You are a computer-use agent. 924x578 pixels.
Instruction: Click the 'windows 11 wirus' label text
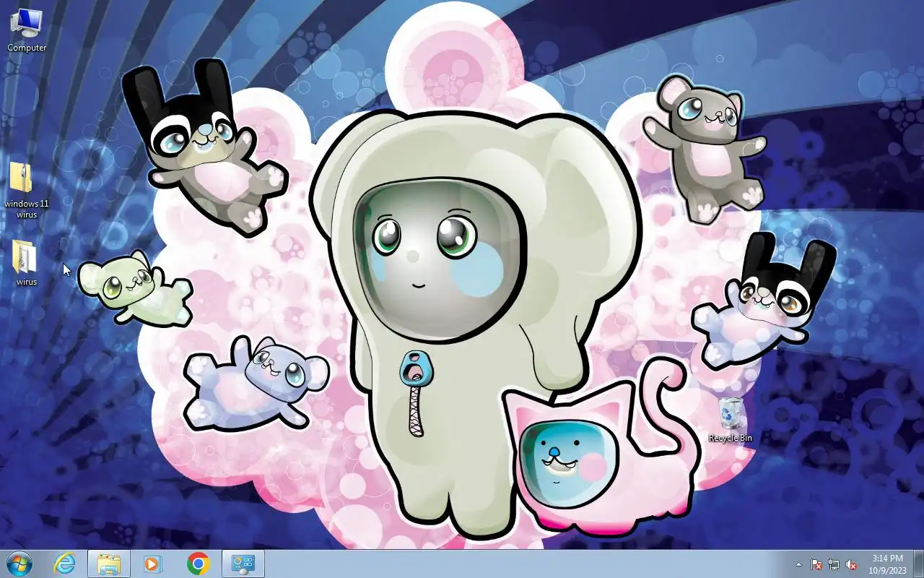(27, 209)
